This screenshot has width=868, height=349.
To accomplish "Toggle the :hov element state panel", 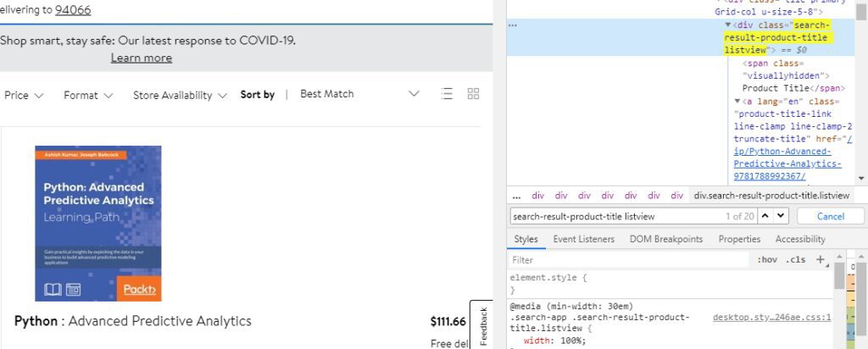I will 766,260.
